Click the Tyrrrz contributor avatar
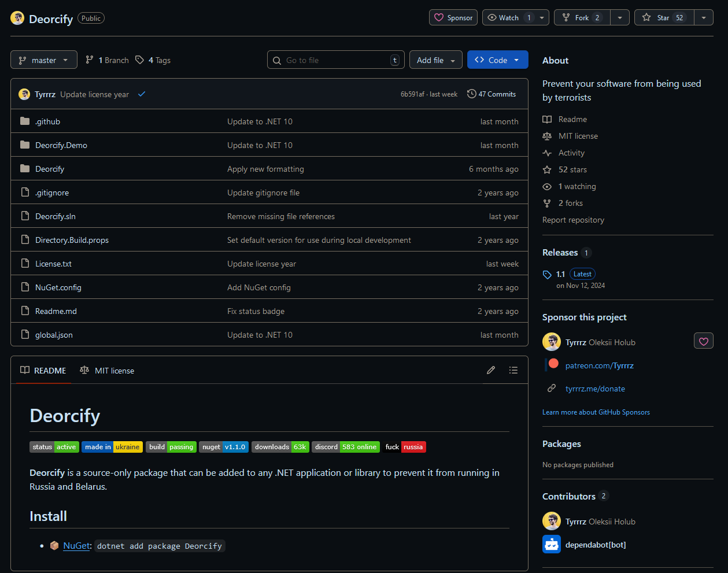 [552, 521]
